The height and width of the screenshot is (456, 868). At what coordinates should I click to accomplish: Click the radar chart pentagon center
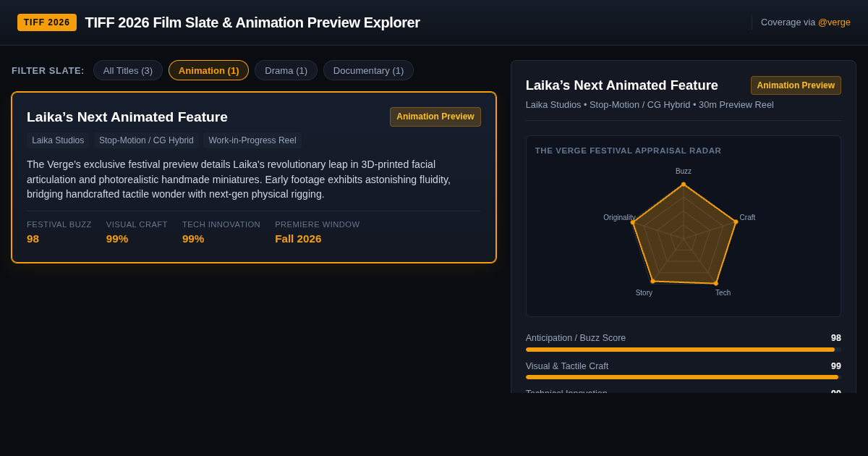[x=684, y=237]
